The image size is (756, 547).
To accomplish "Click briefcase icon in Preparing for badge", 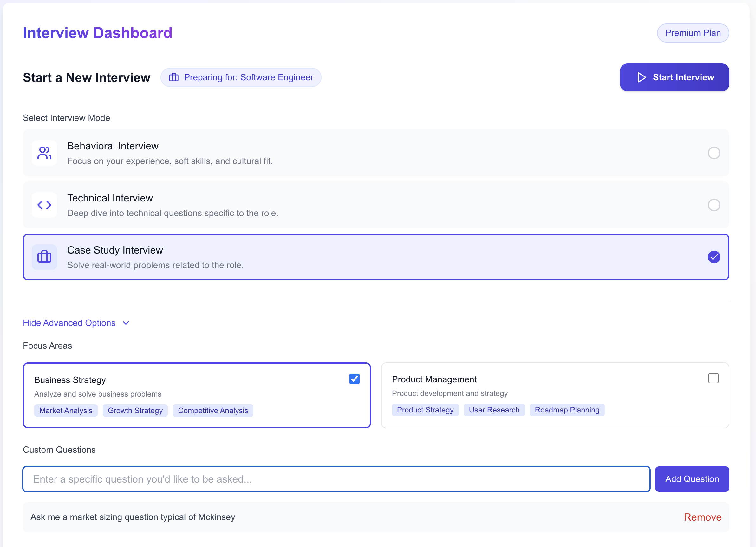I will [x=174, y=77].
